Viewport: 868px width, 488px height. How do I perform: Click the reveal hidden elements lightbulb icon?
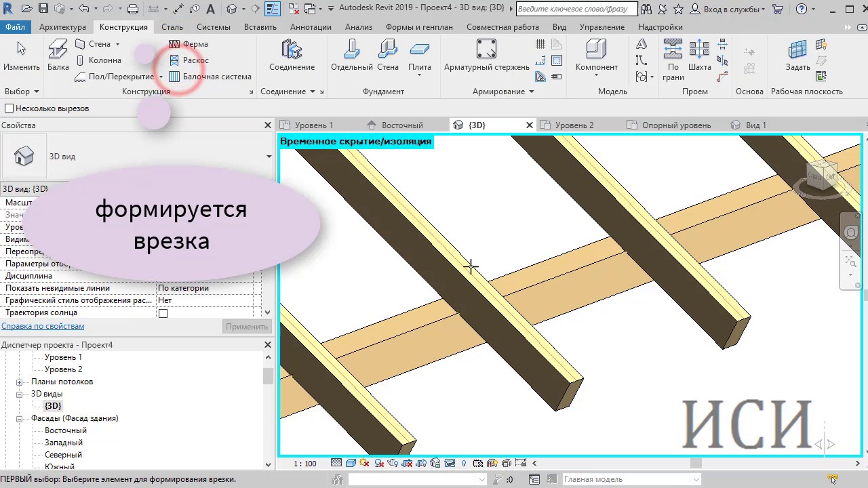coord(464,464)
